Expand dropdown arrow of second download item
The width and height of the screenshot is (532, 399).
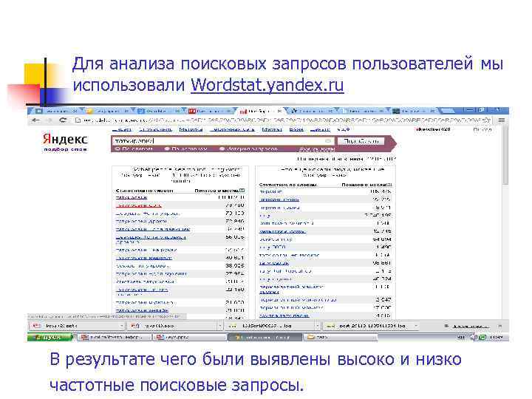[220, 326]
